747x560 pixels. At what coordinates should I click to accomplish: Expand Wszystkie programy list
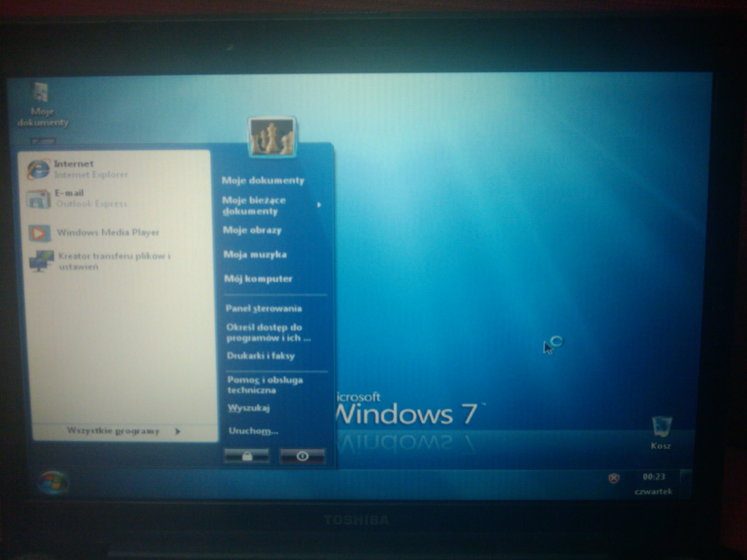(124, 431)
